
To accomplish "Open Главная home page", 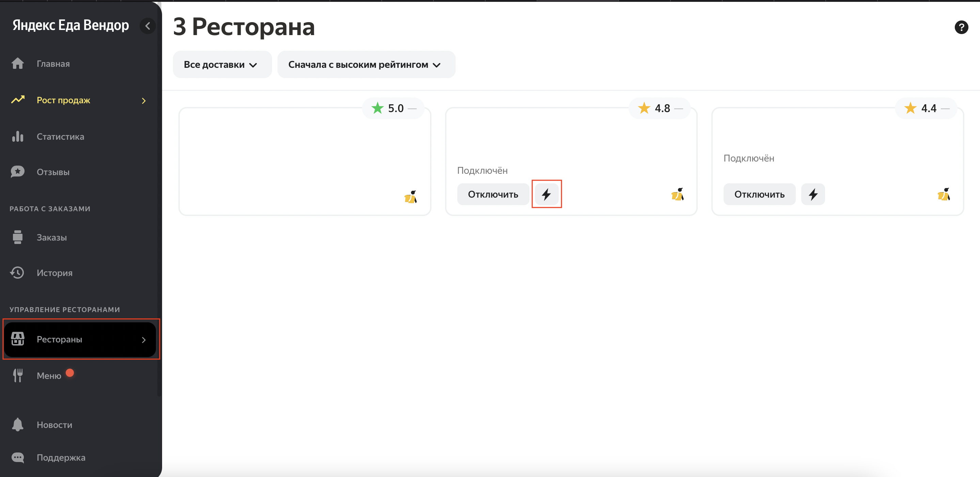I will 53,64.
